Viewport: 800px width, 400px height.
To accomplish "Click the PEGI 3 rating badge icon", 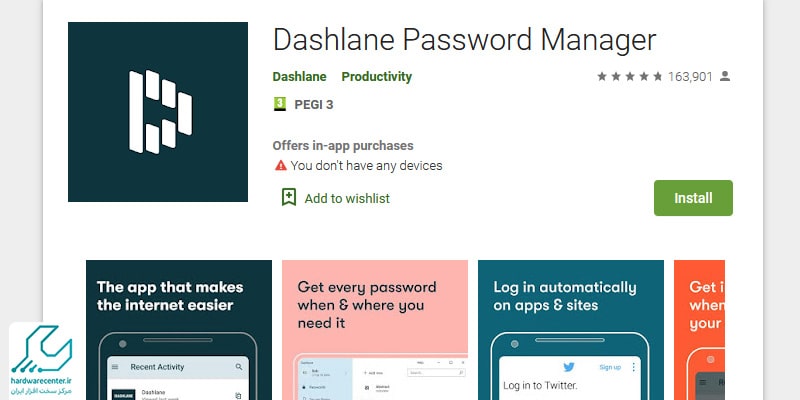I will [x=280, y=105].
